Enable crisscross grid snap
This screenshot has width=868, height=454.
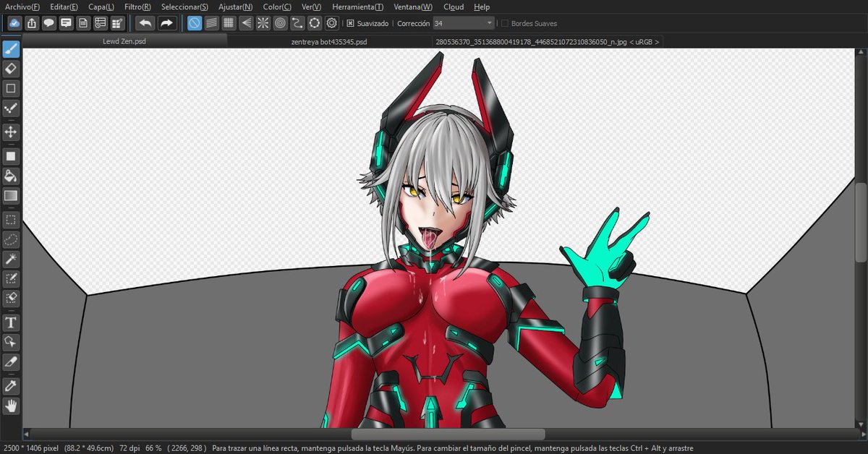coord(229,23)
